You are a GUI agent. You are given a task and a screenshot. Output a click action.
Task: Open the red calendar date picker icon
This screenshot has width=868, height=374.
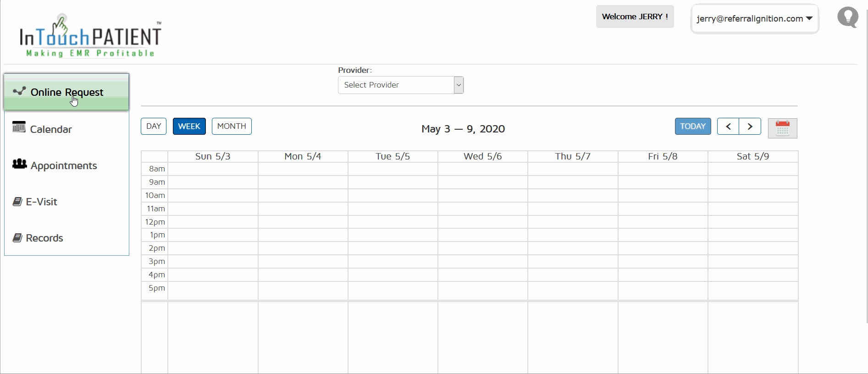pos(782,128)
